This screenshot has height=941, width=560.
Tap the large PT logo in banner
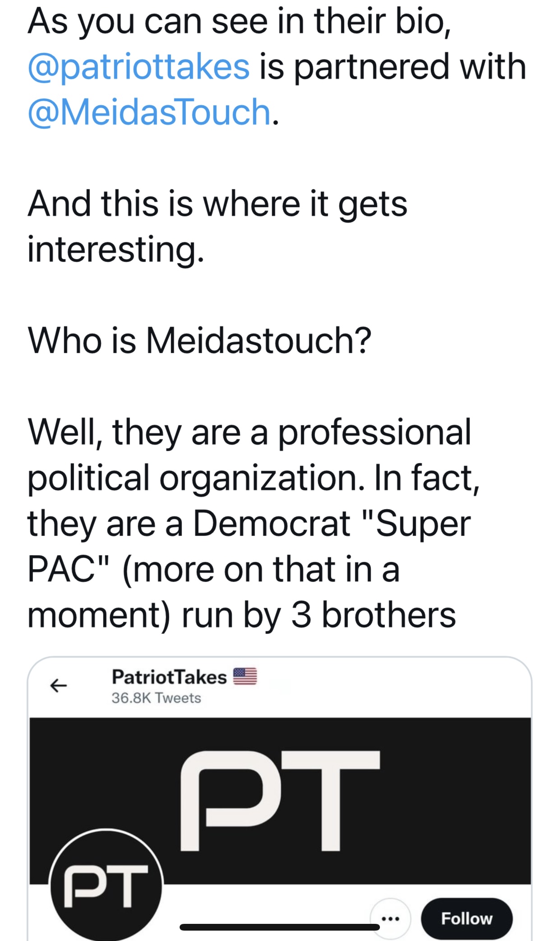point(280,801)
